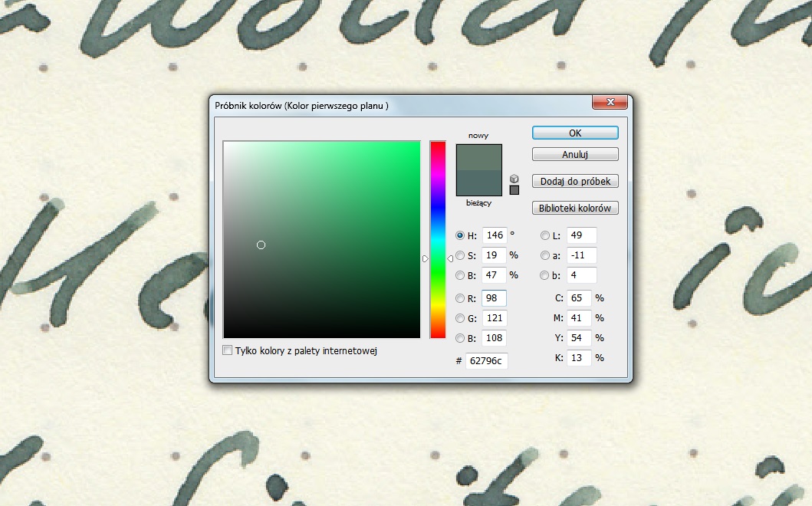Close the Próbnik kolorów dialog
This screenshot has width=812, height=506.
pos(610,103)
